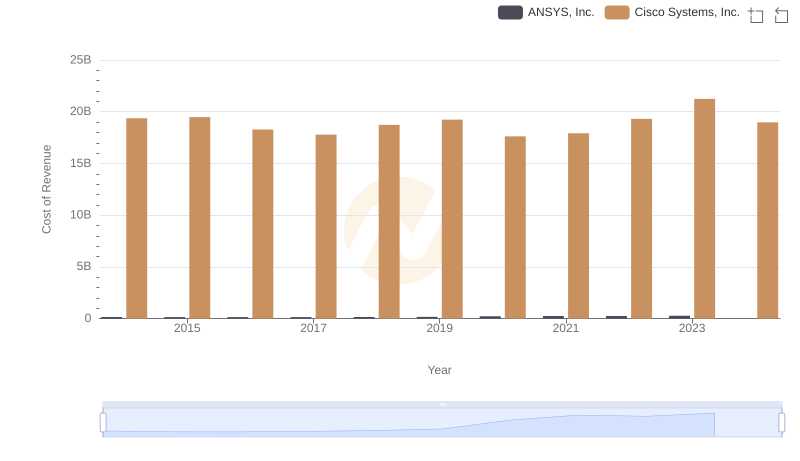Click the first Cisco bar left of 2015
Screen dimensions: 800x461
136,218
